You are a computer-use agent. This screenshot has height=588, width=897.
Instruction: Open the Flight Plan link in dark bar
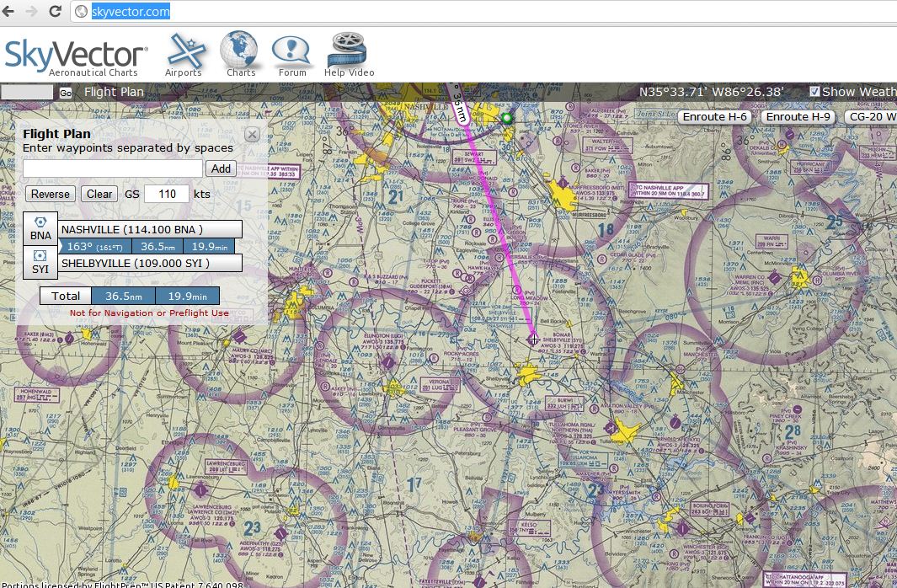[x=114, y=92]
